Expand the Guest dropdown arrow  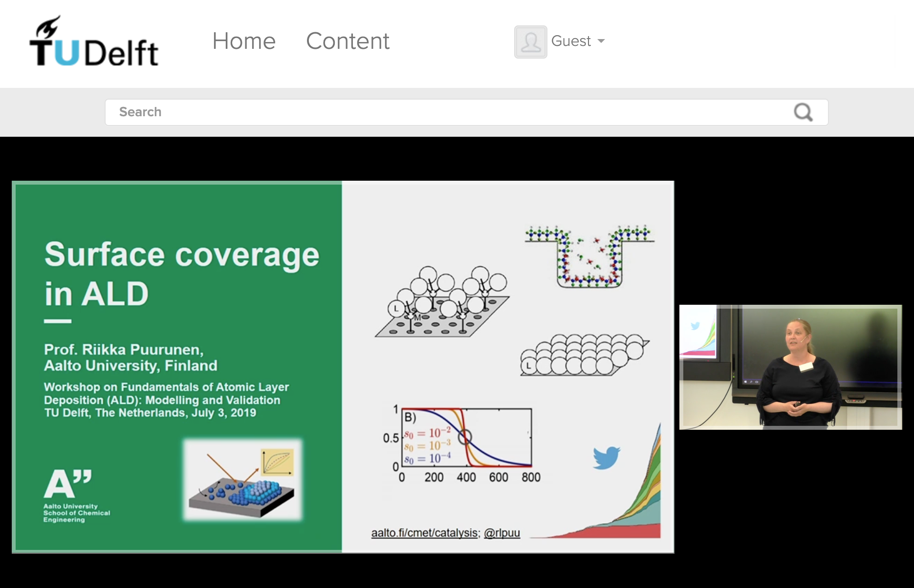tap(601, 41)
